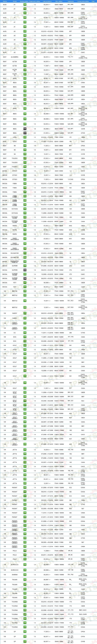Click the PB fuel icon in SKODA ROOMSTER PRAKTIK row
The height and width of the screenshot is (644, 97).
tap(25, 261)
